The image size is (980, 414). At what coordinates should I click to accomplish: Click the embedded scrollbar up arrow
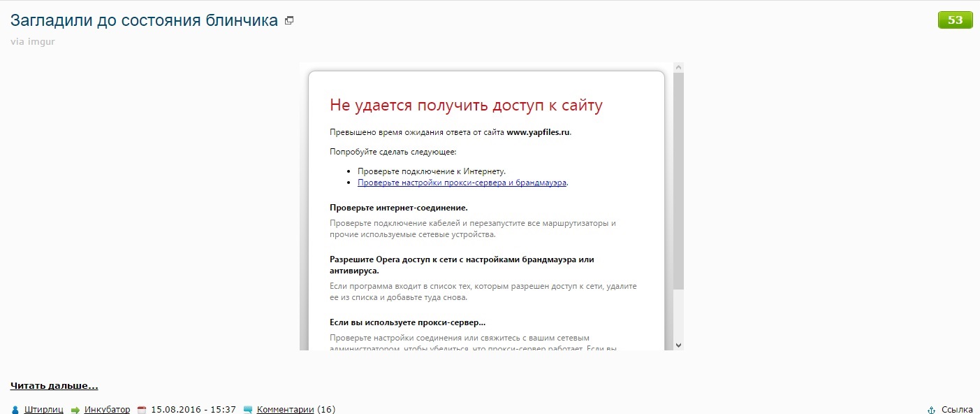pyautogui.click(x=678, y=67)
